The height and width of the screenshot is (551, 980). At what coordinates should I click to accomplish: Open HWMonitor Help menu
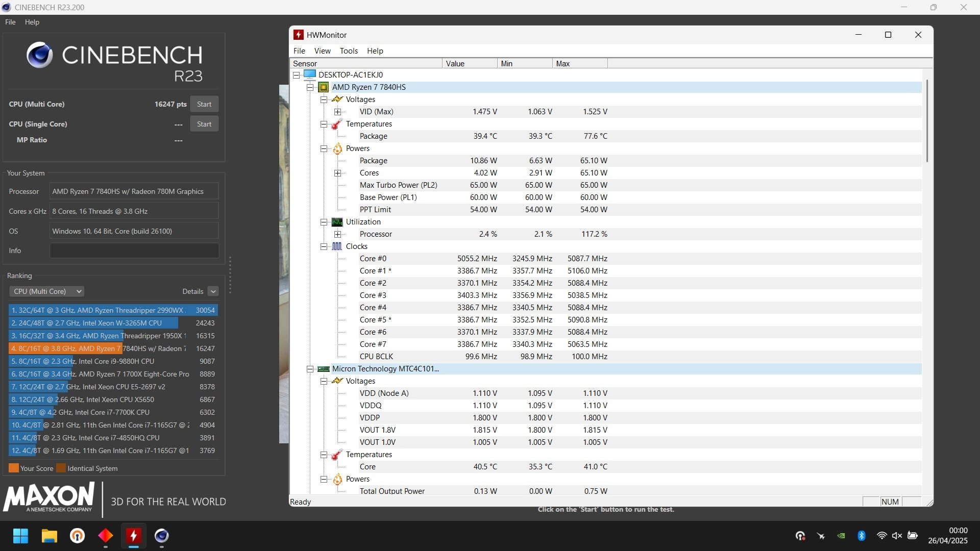(375, 51)
